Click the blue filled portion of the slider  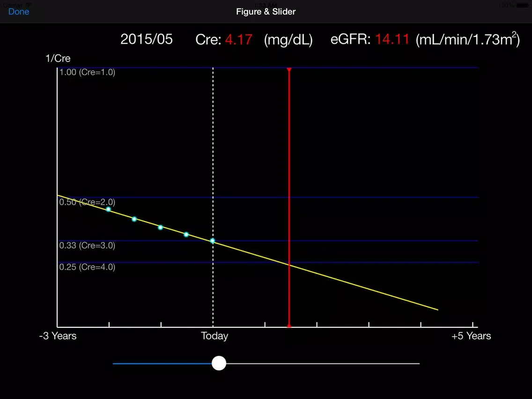pyautogui.click(x=162, y=363)
